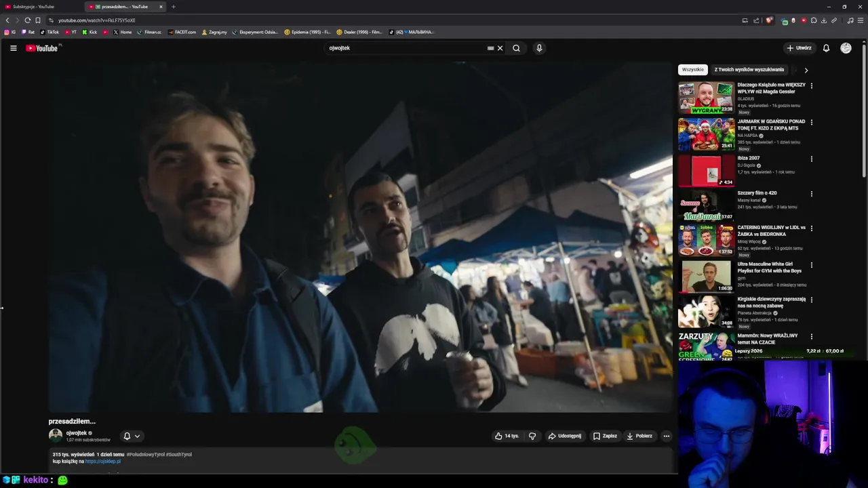Open Ibiza 2007 video thumbnail

pyautogui.click(x=706, y=171)
